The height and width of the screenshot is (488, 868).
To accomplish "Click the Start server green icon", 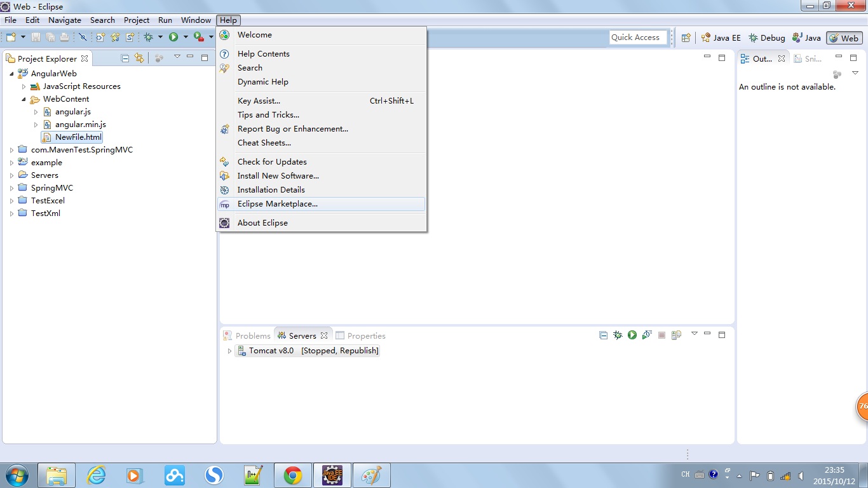I will (x=632, y=335).
